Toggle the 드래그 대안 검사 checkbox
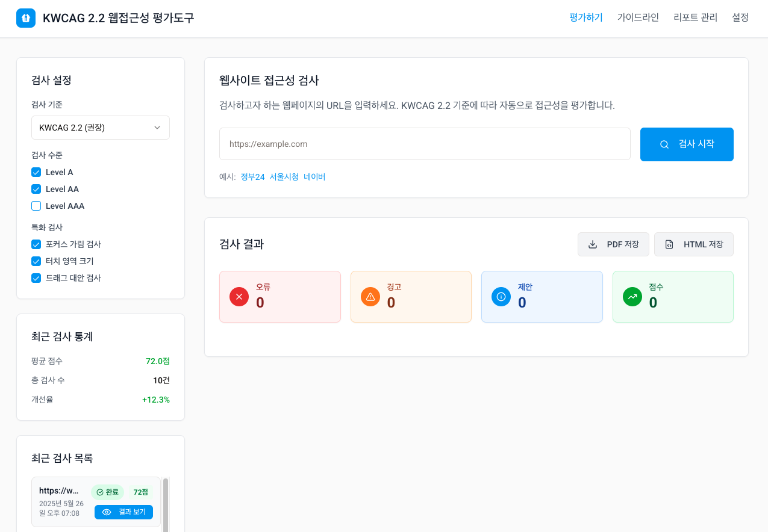Image resolution: width=768 pixels, height=532 pixels. pyautogui.click(x=36, y=278)
